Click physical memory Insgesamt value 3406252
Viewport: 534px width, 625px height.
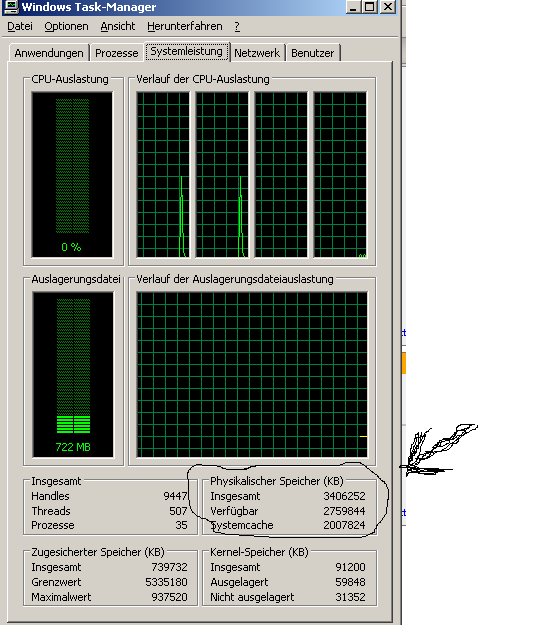pyautogui.click(x=344, y=496)
